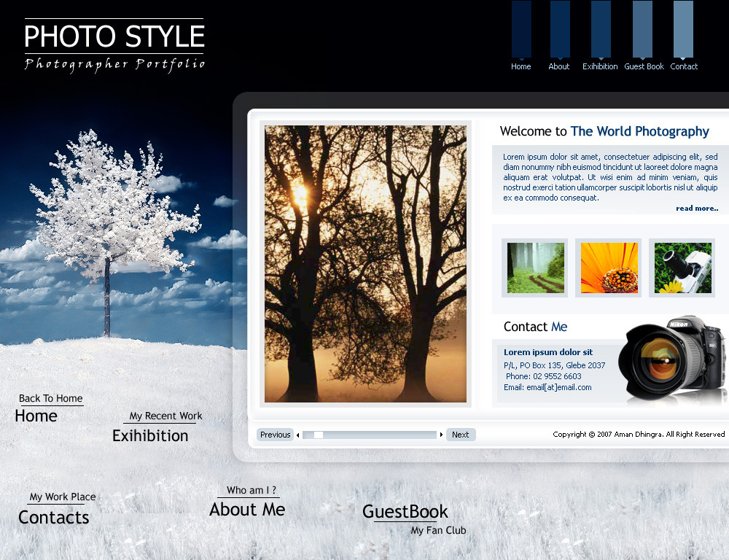Click the Back To Home caption
Image resolution: width=729 pixels, height=560 pixels.
pos(51,399)
